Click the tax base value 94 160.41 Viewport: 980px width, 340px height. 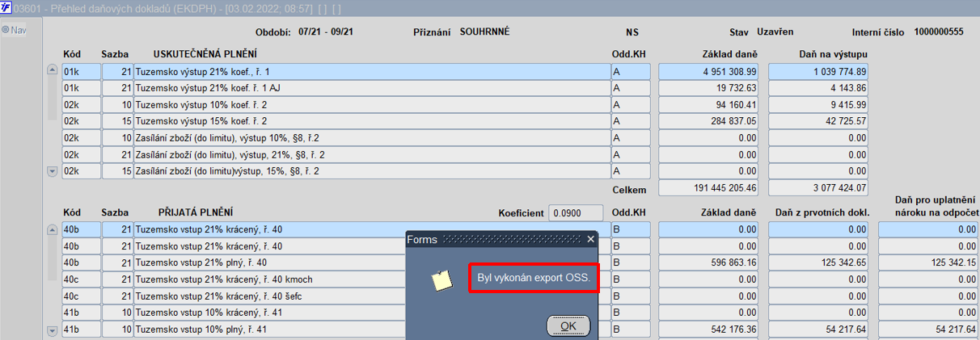[709, 105]
